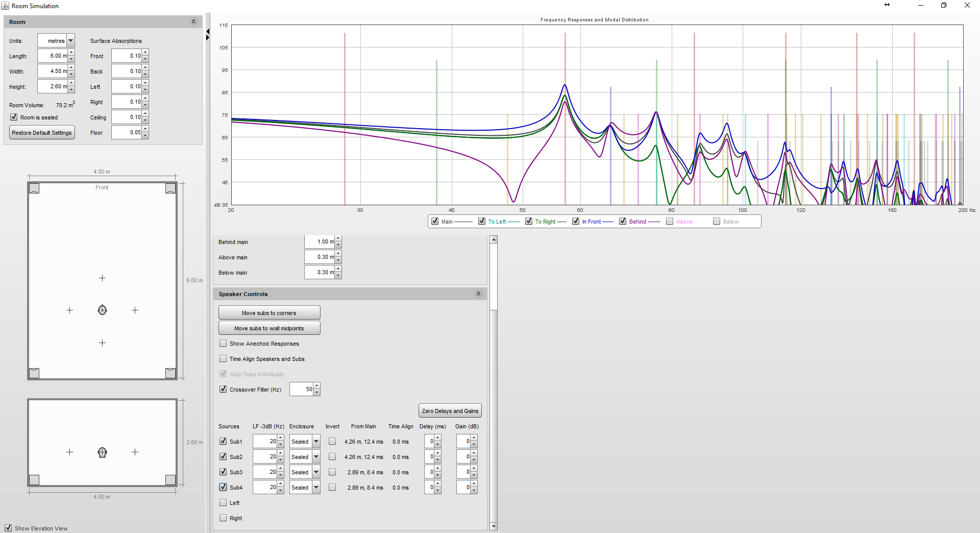Image resolution: width=980 pixels, height=533 pixels.
Task: Decrease Below main distance
Action: point(338,276)
